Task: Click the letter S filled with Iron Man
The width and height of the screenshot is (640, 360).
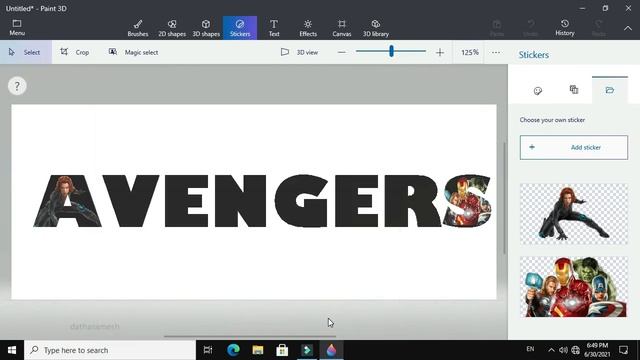Action: click(x=467, y=200)
